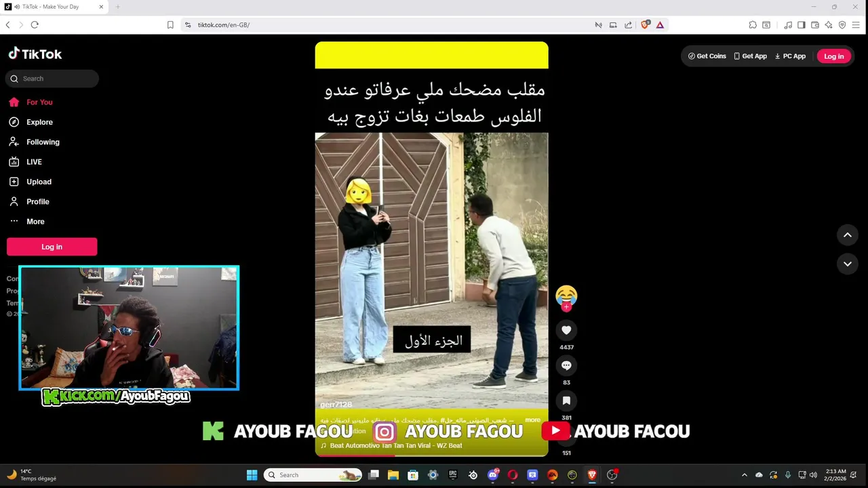The image size is (868, 488).
Task: Close the TikTok browser tab
Action: (x=102, y=7)
